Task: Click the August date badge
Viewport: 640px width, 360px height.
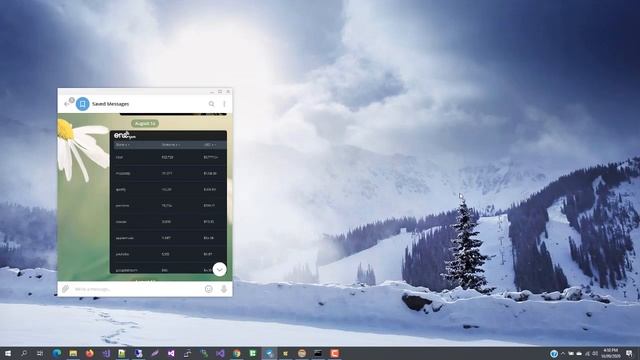Action: (x=145, y=123)
